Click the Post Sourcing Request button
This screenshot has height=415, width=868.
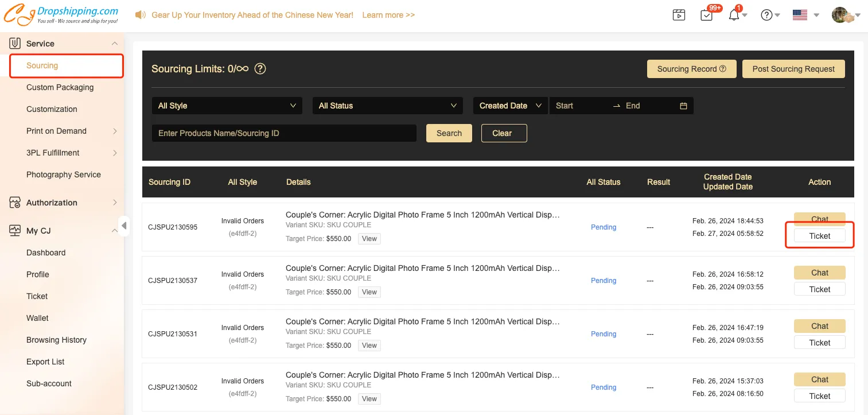tap(793, 69)
